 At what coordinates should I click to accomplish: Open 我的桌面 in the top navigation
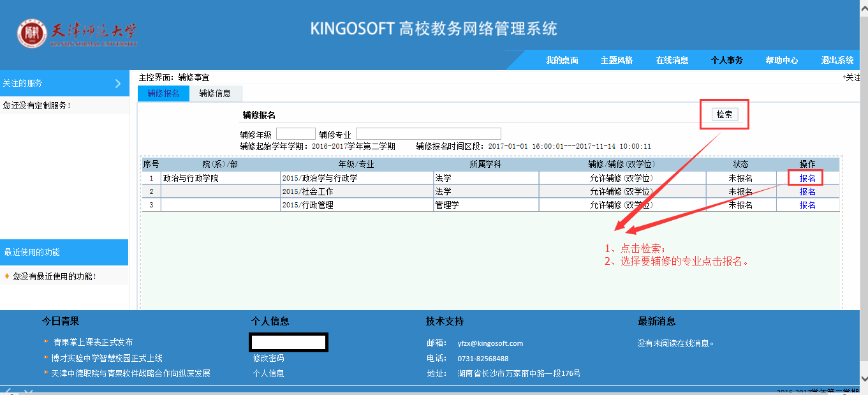pos(562,61)
